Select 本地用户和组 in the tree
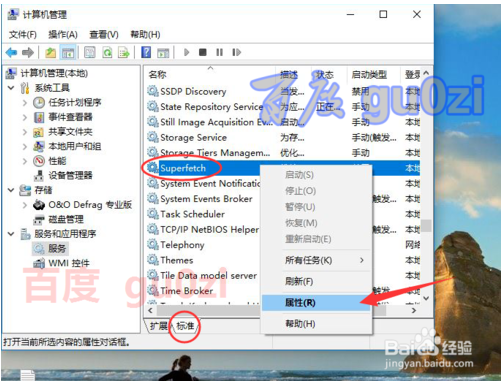This screenshot has width=502, height=384. point(75,146)
